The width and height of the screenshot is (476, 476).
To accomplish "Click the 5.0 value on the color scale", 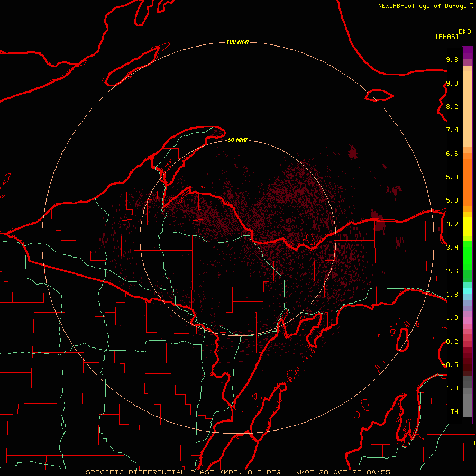I will (452, 200).
